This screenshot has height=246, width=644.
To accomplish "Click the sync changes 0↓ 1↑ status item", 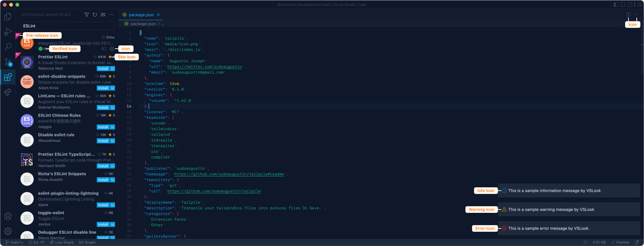I will click(36, 242).
